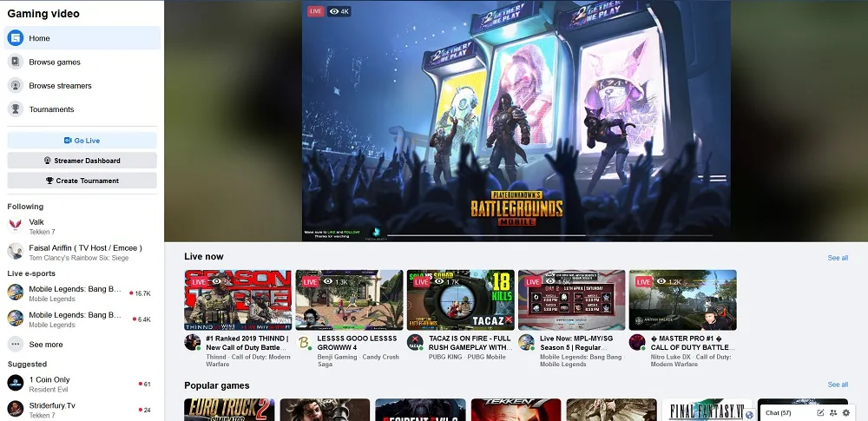Click 'Valk' in Following list
The image size is (868, 421).
[36, 222]
